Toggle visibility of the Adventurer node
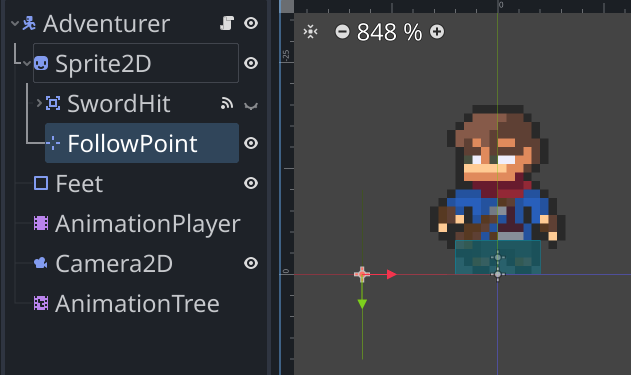The image size is (631, 375). click(251, 23)
